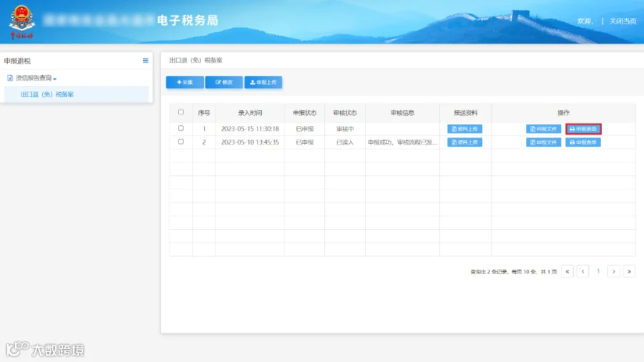Click the 审核中 status cell
644x362 pixels.
[345, 129]
